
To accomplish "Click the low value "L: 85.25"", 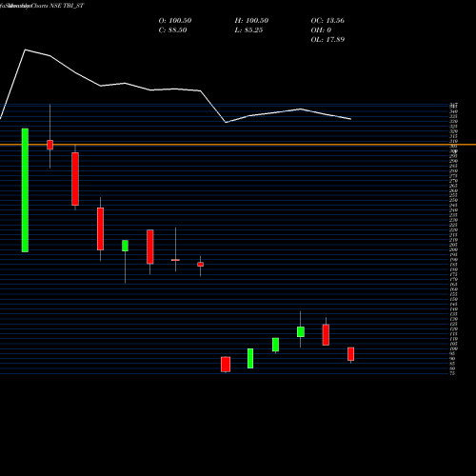I will 248,30.
